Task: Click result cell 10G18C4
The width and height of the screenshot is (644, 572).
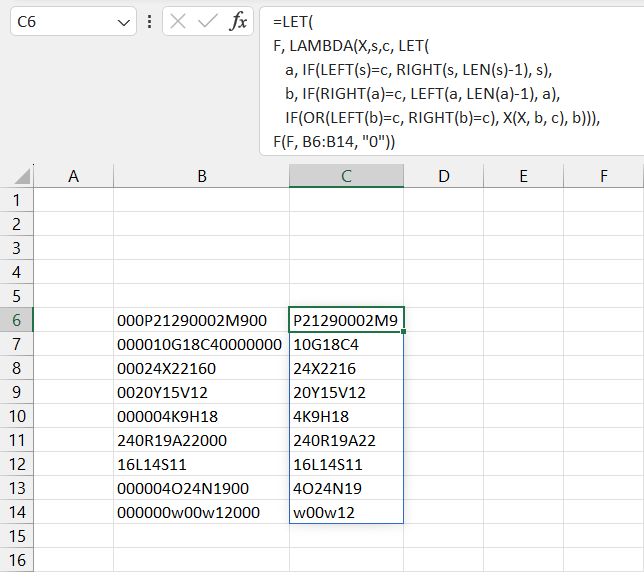Action: [x=346, y=344]
